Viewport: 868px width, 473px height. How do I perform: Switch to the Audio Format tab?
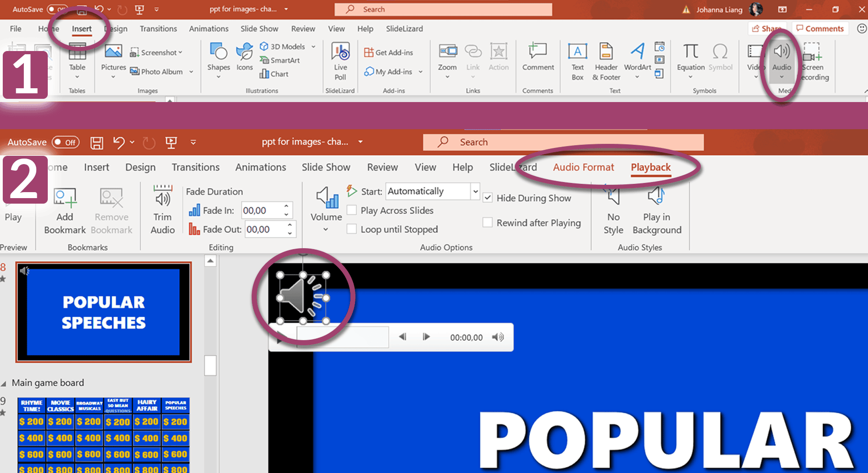(583, 167)
